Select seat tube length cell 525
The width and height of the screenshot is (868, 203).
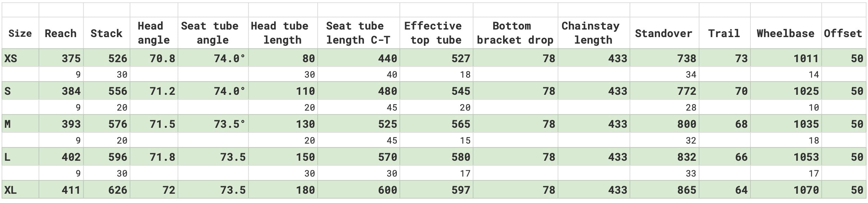coord(387,124)
